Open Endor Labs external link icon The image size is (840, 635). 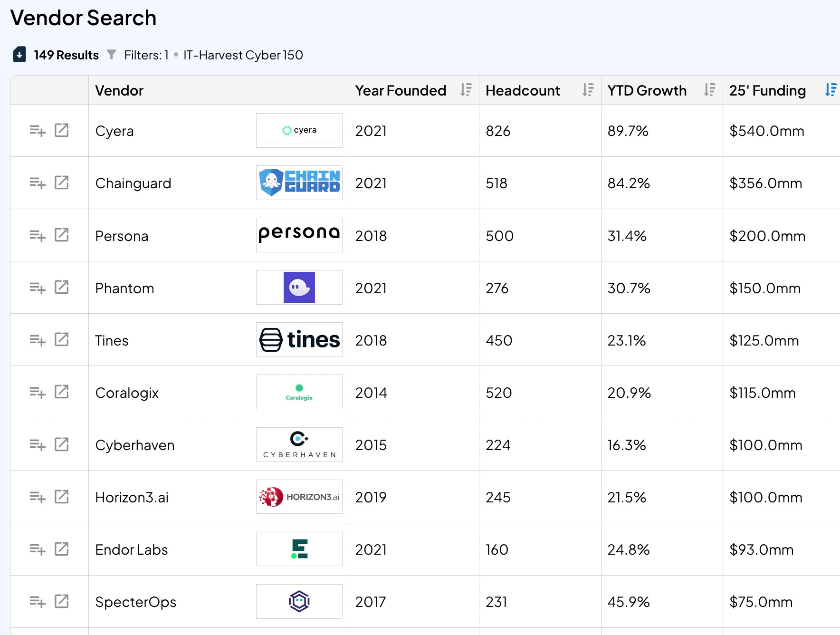pyautogui.click(x=62, y=549)
